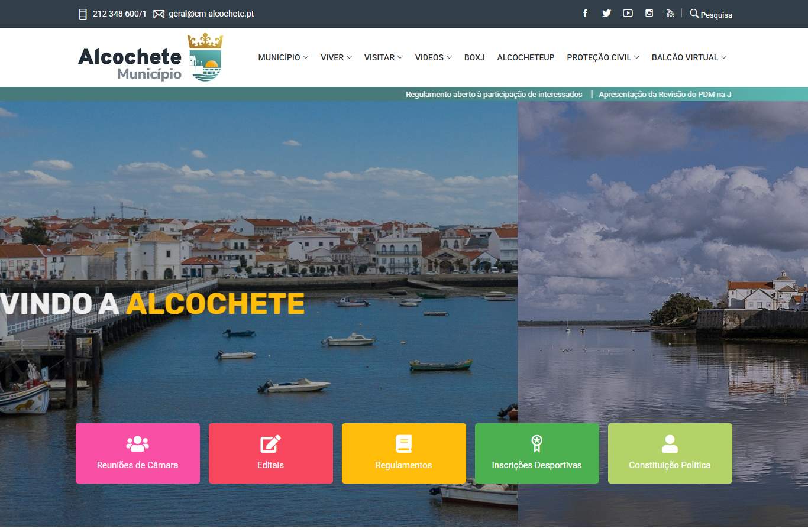
Task: Expand the Visitar dropdown chevron
Action: (x=400, y=57)
